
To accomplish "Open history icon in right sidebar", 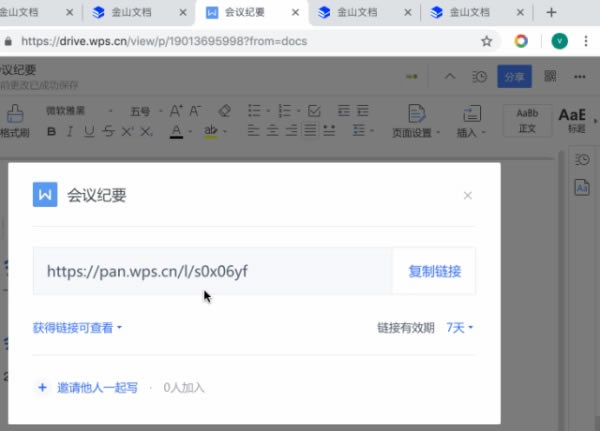I will pos(582,159).
